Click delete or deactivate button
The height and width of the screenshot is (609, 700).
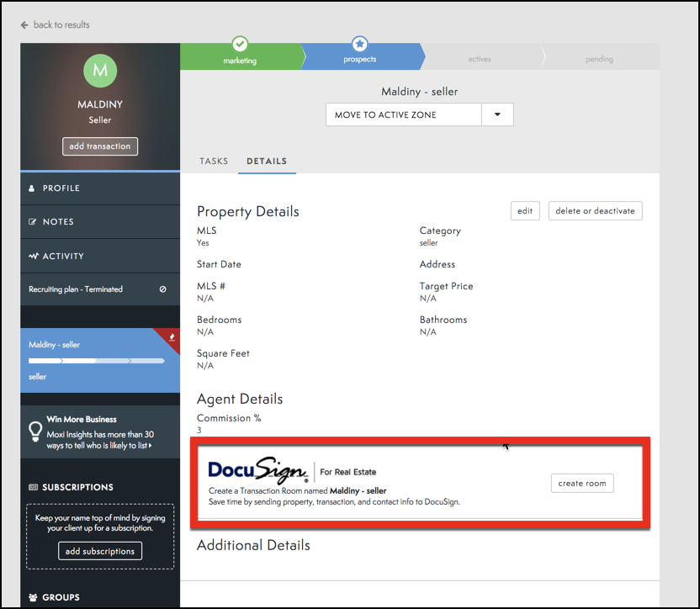pos(595,211)
